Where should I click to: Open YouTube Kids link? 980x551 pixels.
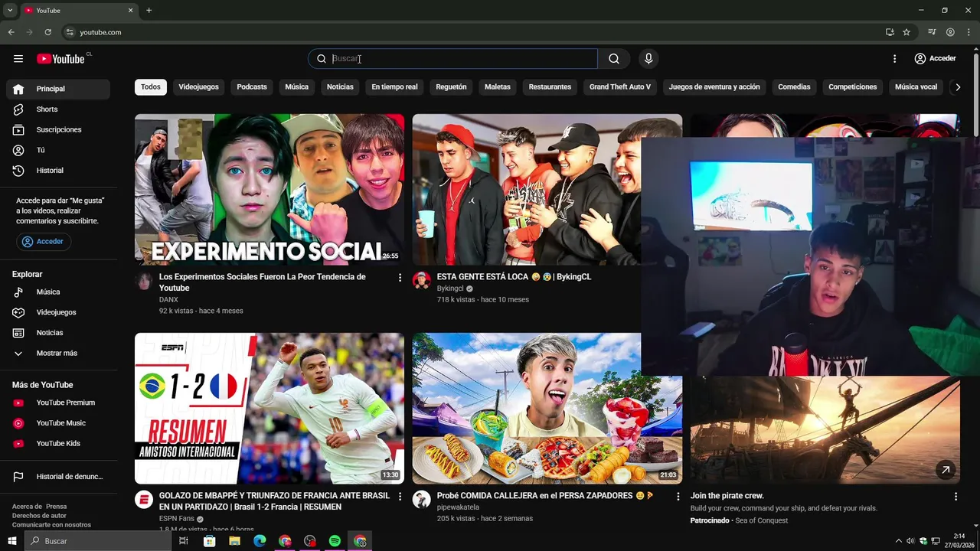pyautogui.click(x=58, y=443)
